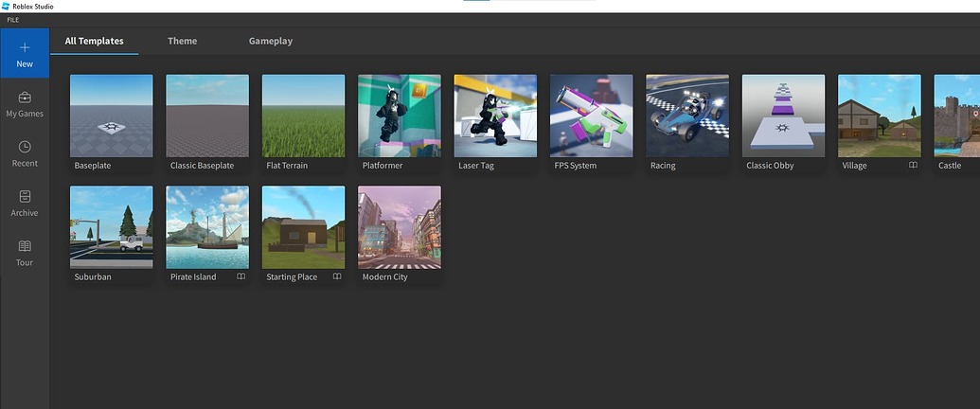Select the Platformer template thumbnail
Viewport: 980px width, 409px height.
point(400,116)
